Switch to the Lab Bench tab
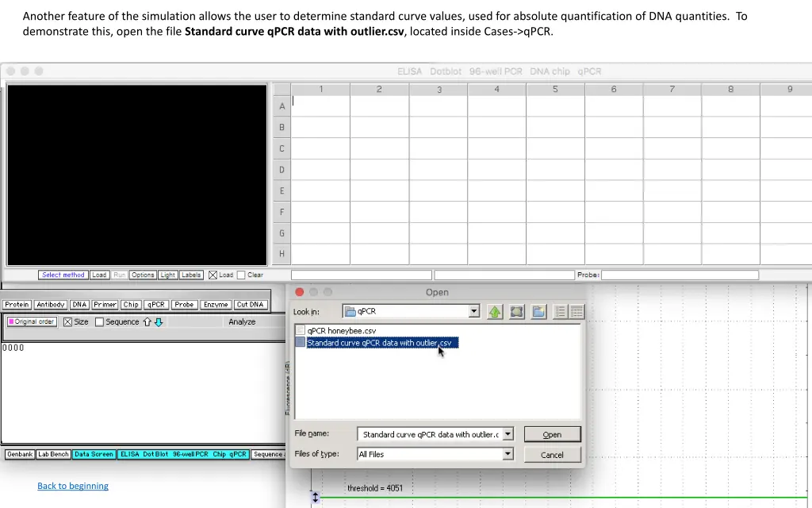The height and width of the screenshot is (508, 812). (x=54, y=455)
